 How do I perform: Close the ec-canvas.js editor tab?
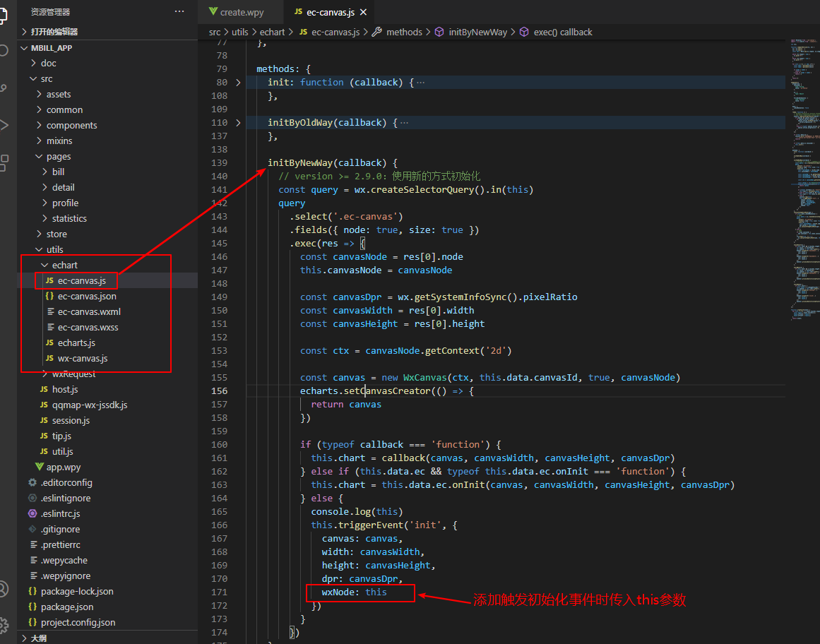tap(364, 12)
